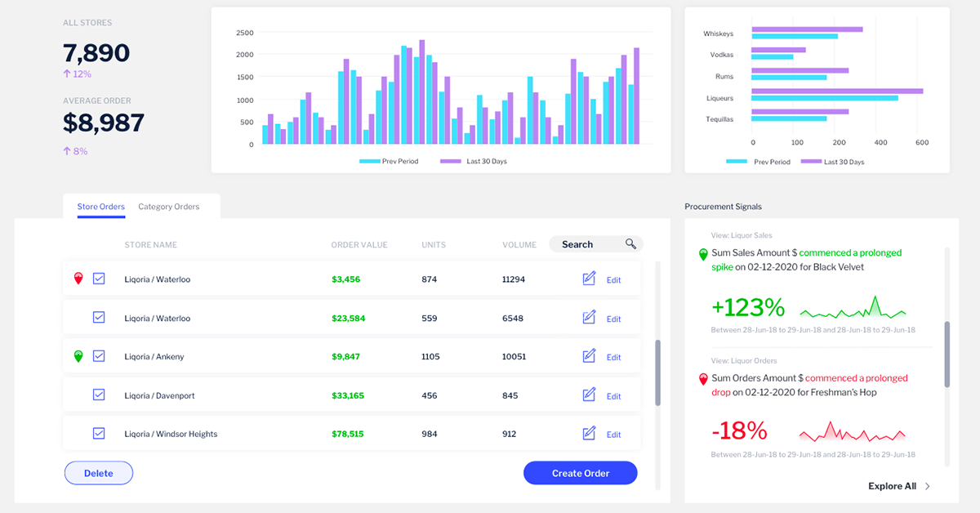Image resolution: width=980 pixels, height=513 pixels.
Task: Click Edit link for $23,584 Waterloo order
Action: pyautogui.click(x=613, y=319)
